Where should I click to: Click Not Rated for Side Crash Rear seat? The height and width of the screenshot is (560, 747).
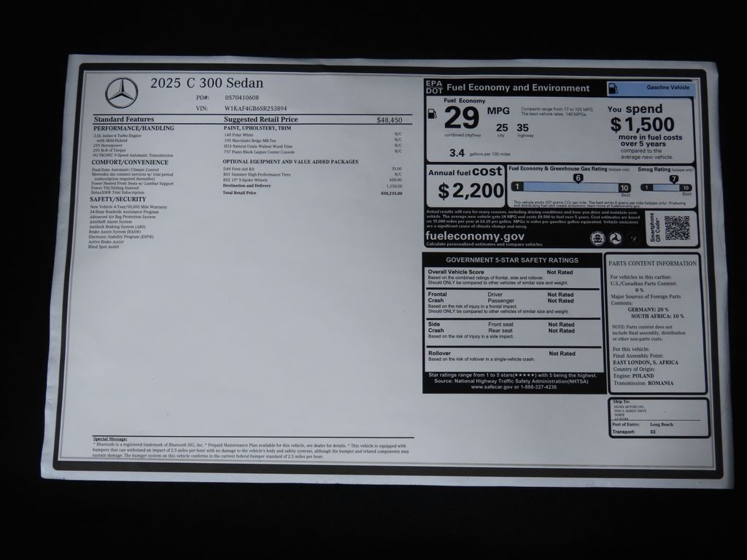click(x=561, y=331)
